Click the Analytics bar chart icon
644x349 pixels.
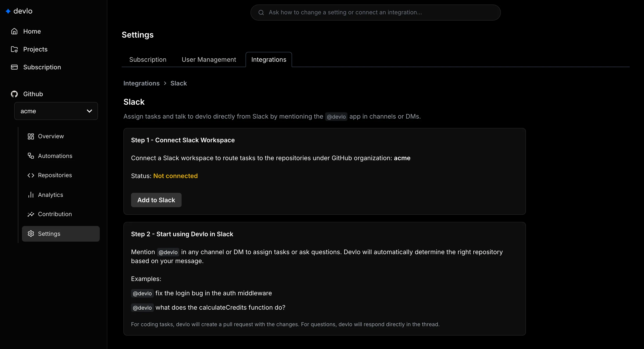pos(31,195)
